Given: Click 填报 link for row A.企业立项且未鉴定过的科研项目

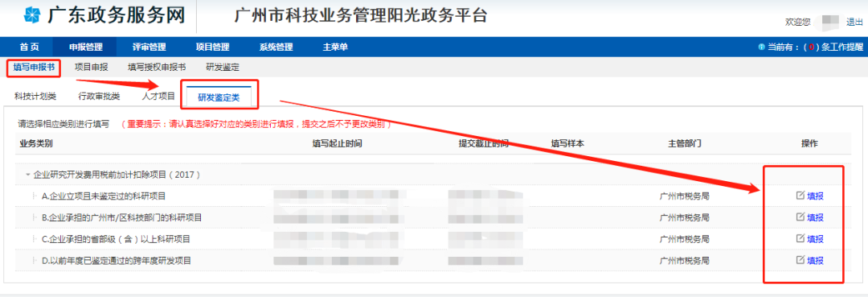Looking at the screenshot, I should (x=816, y=196).
